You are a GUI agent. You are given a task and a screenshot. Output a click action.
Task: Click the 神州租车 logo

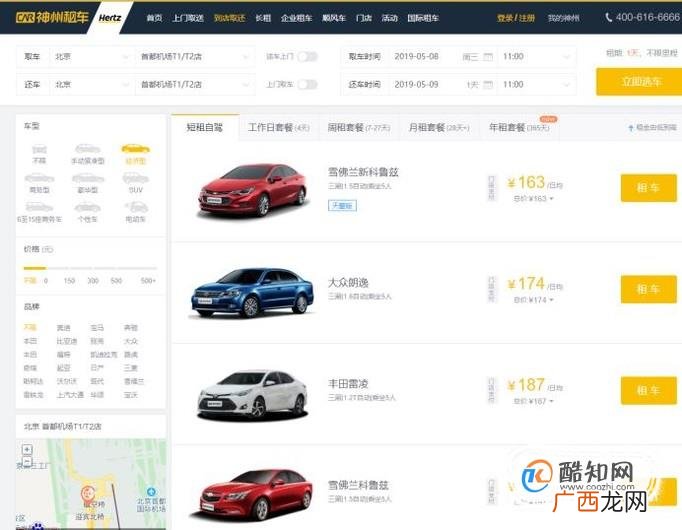point(52,17)
